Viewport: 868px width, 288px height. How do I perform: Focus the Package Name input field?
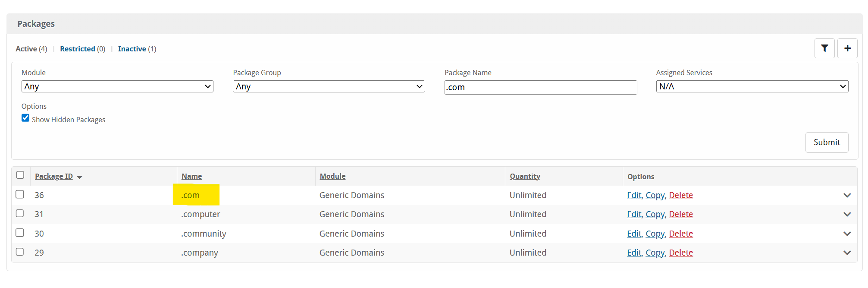(x=540, y=87)
